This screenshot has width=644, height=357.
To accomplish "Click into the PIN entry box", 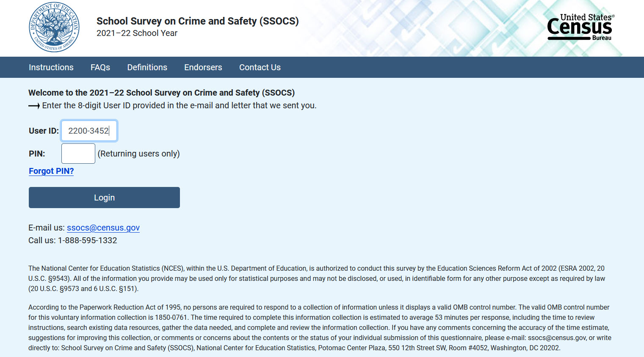I will 78,154.
